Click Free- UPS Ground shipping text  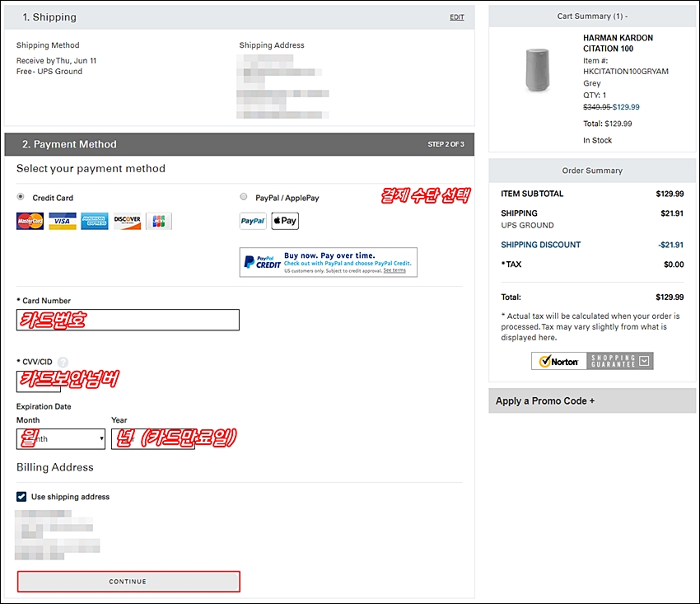pyautogui.click(x=49, y=72)
